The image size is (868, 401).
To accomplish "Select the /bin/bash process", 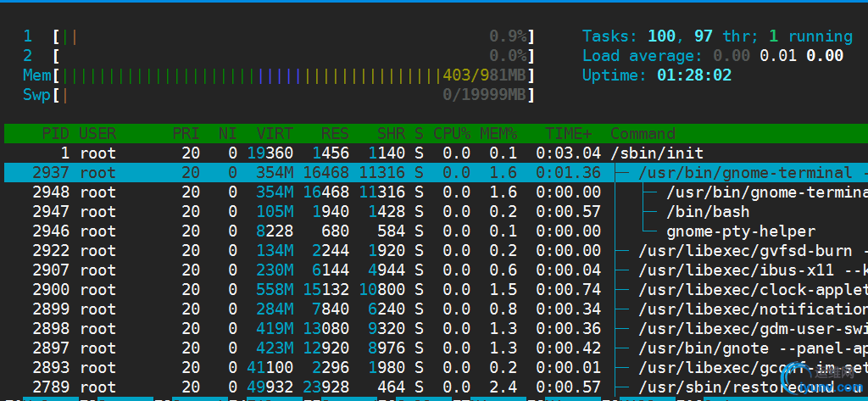I will [x=437, y=212].
